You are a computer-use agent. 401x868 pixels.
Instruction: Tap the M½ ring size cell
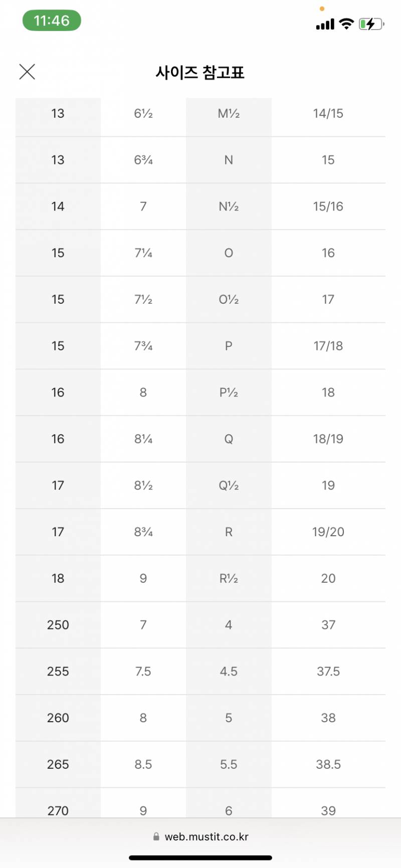point(229,114)
